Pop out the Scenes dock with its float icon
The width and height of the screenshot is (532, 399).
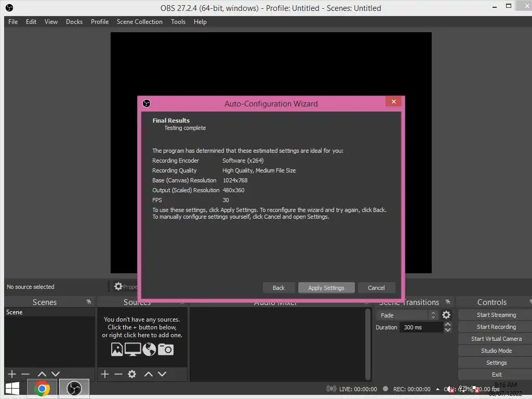pos(88,302)
